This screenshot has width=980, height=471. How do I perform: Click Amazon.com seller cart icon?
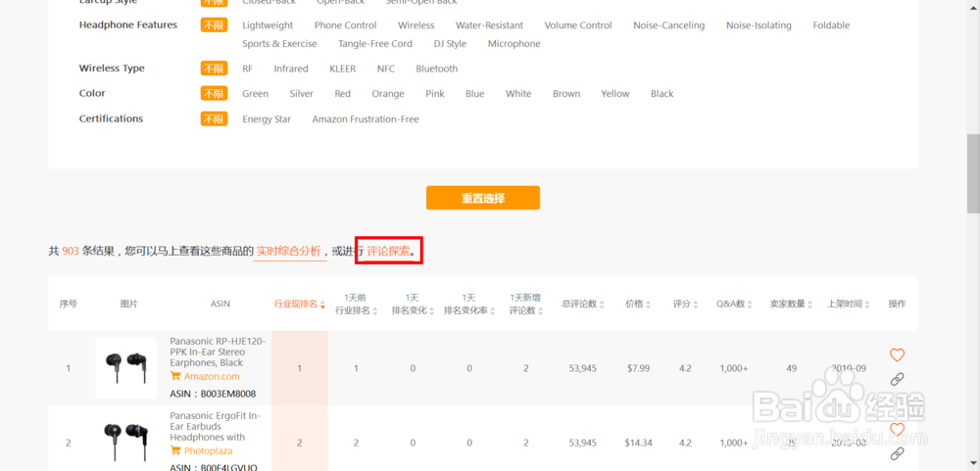(x=175, y=376)
